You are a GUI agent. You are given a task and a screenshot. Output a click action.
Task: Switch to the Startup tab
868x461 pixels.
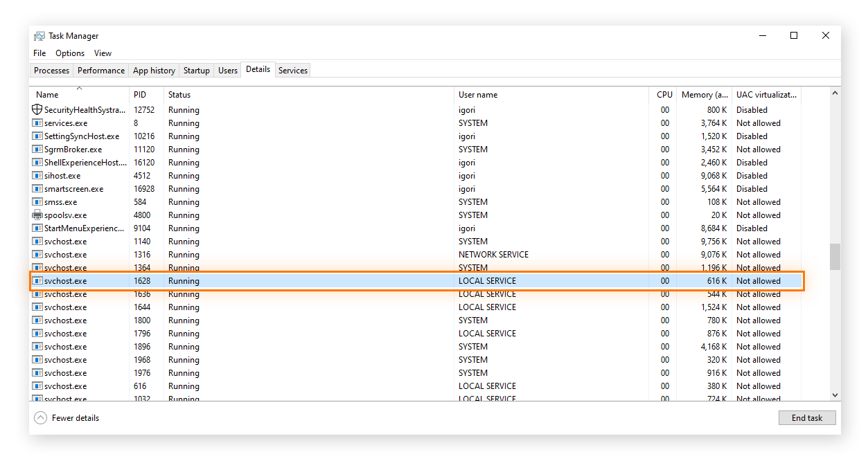197,71
